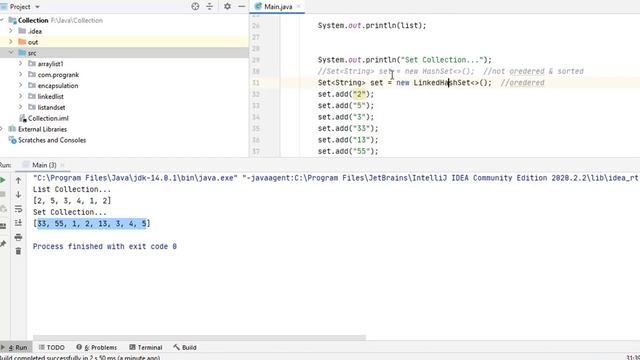Expand the arraylist1 package
Image resolution: width=640 pixels, height=360 pixels.
tap(21, 63)
